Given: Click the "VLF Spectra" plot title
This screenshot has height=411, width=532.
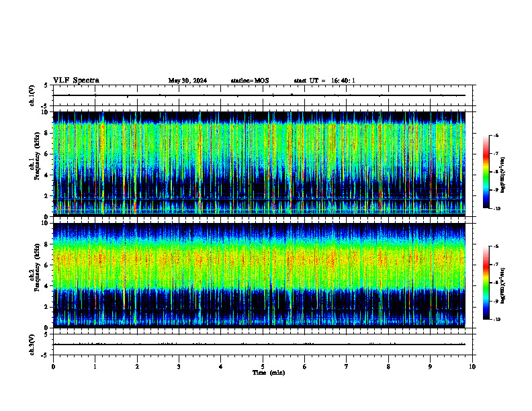Looking at the screenshot, I should pyautogui.click(x=76, y=81).
